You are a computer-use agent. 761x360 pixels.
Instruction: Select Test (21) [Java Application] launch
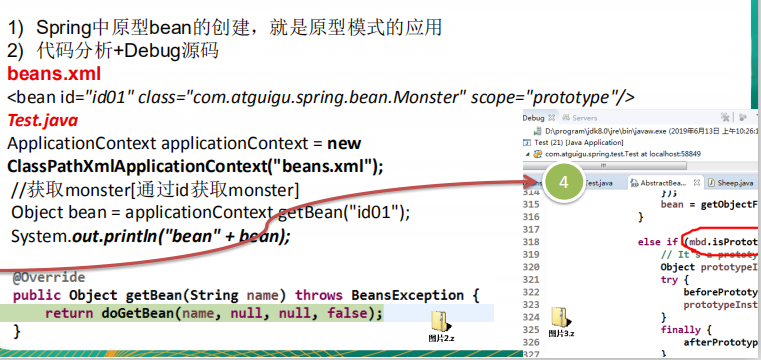tap(573, 143)
